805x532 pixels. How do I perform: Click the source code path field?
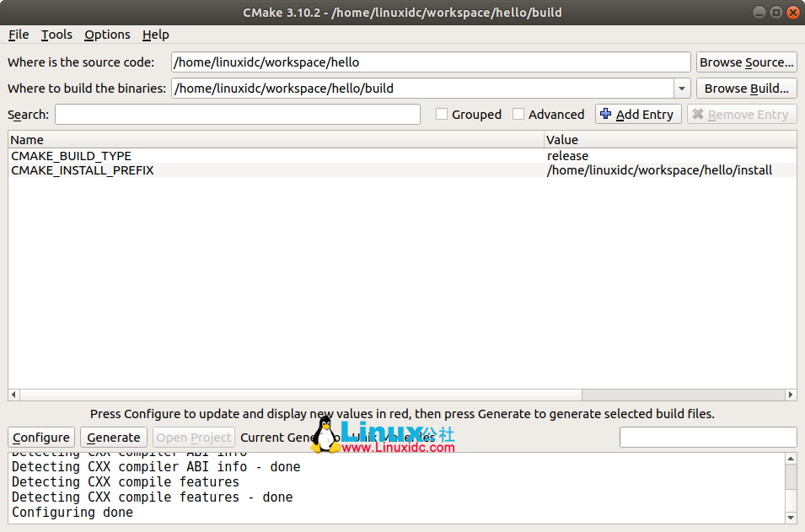pos(431,62)
